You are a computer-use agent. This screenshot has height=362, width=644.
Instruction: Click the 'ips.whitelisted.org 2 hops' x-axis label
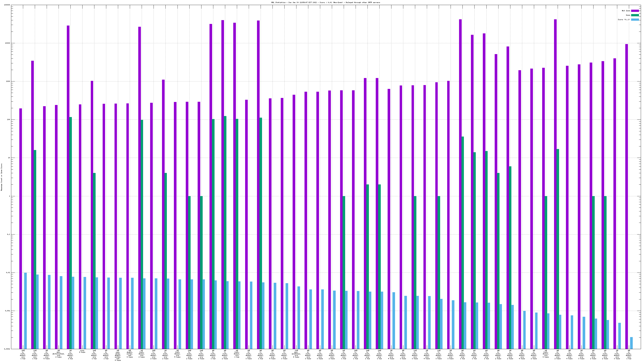[59, 354]
